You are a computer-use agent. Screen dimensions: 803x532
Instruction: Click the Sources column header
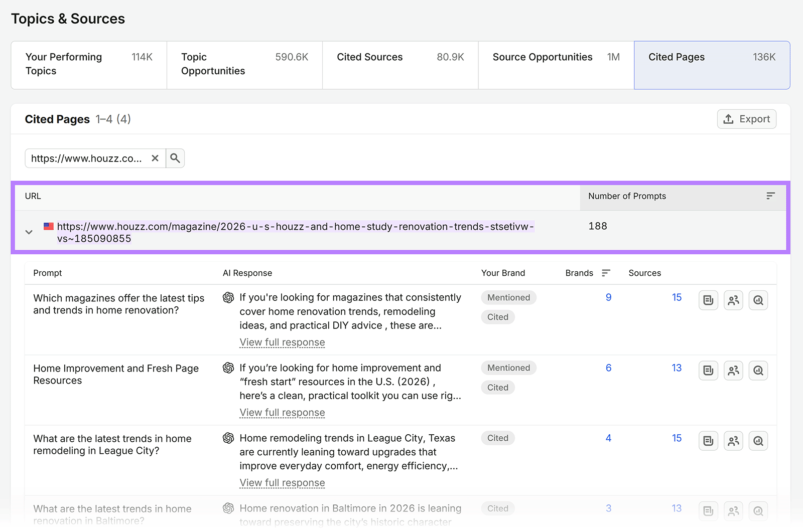coord(645,273)
